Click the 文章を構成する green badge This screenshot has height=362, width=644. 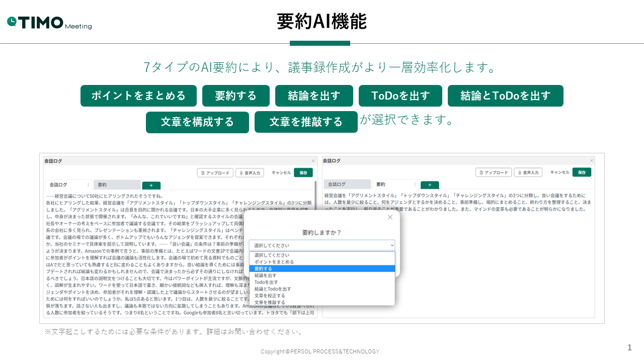click(197, 122)
